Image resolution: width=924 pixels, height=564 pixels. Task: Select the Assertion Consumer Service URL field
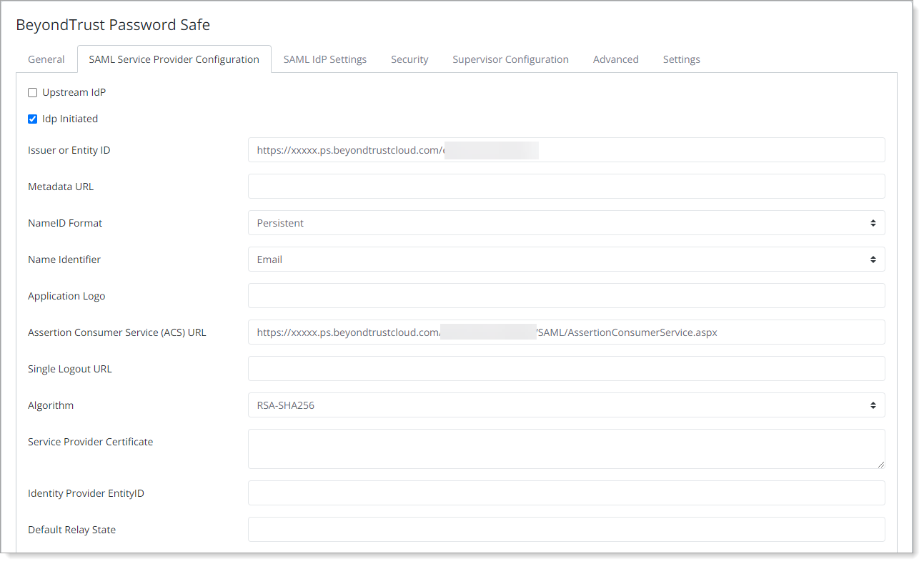click(566, 332)
